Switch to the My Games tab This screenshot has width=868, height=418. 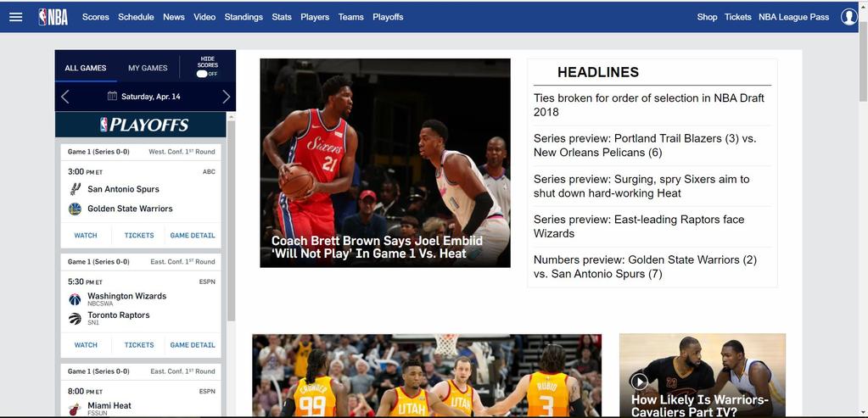[x=148, y=68]
